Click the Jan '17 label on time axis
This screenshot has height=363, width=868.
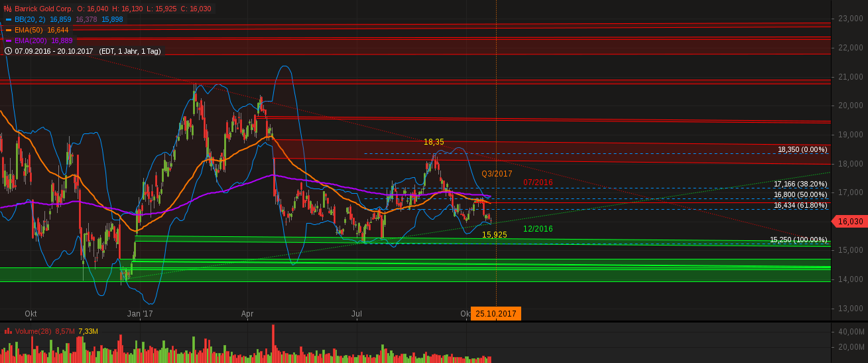coord(139,313)
